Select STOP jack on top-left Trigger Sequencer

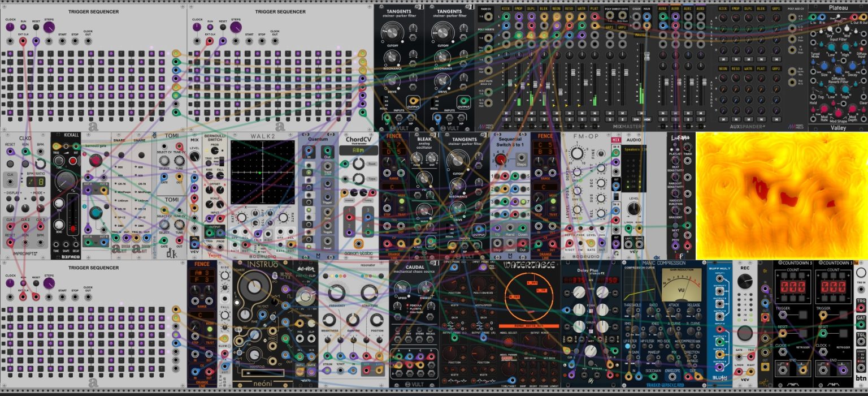click(74, 41)
